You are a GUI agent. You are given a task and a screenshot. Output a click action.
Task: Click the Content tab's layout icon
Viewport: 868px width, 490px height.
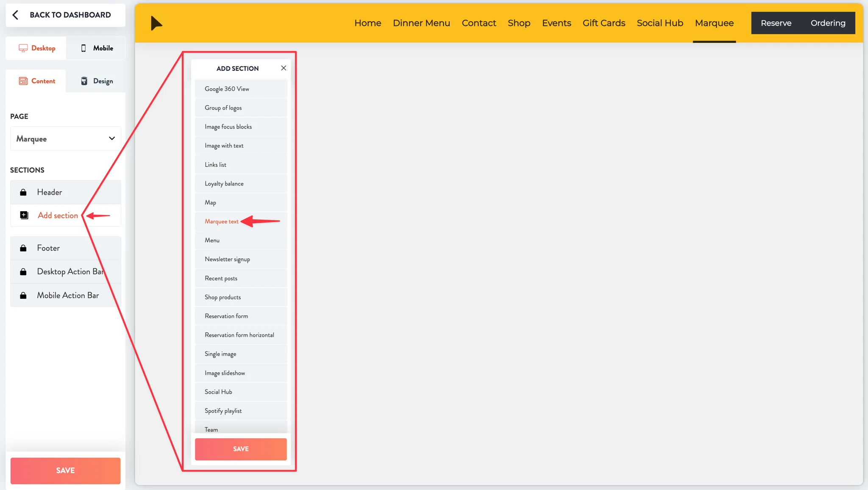click(x=23, y=81)
